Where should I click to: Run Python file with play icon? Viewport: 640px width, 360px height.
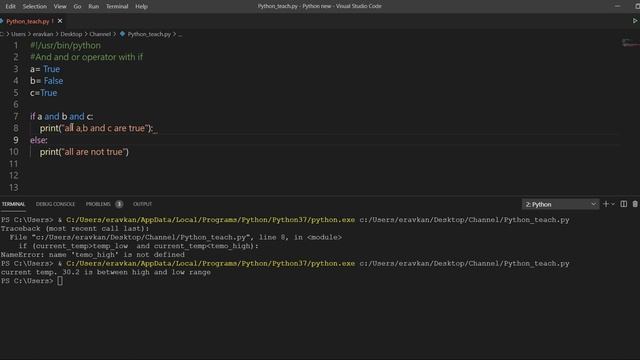point(635,20)
